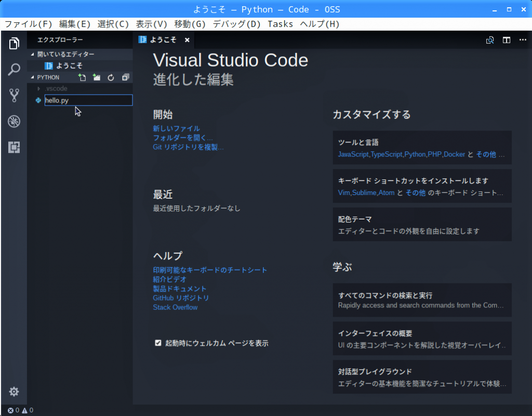Open the Stack Overflow link
This screenshot has height=416, width=532.
click(x=175, y=307)
